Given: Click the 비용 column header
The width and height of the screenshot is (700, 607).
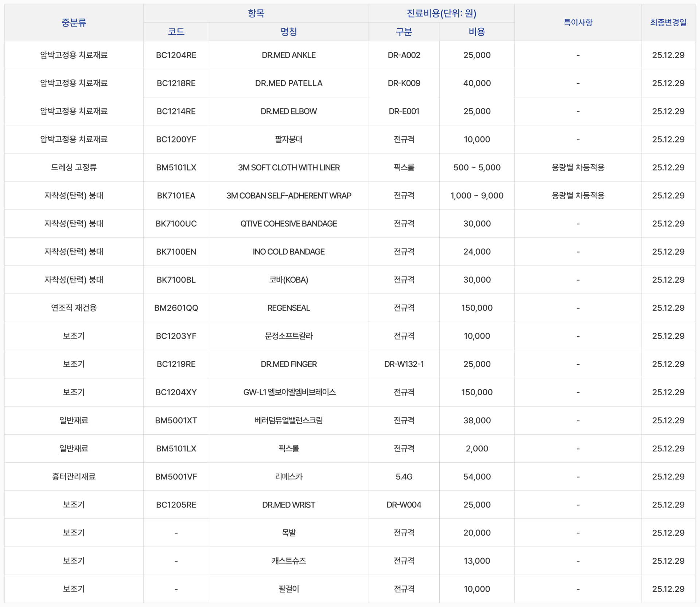Looking at the screenshot, I should click(477, 32).
